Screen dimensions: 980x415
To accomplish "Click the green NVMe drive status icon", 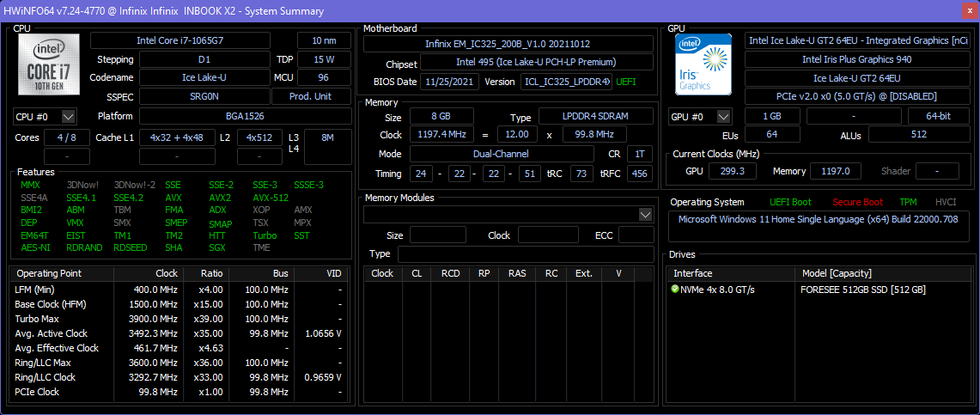I will pyautogui.click(x=674, y=290).
